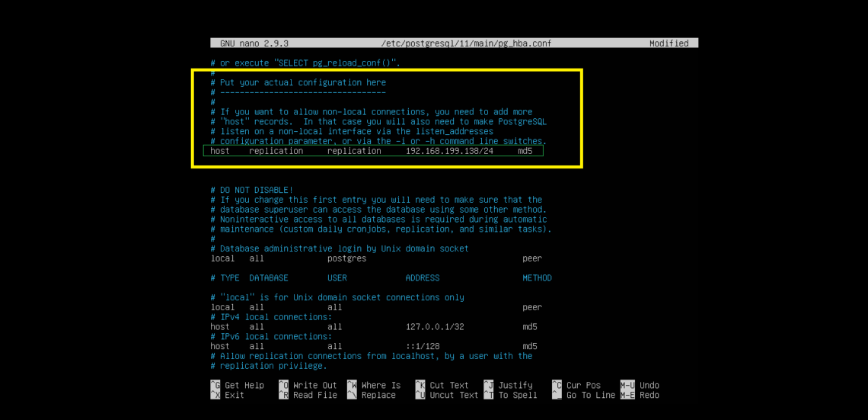Image resolution: width=868 pixels, height=420 pixels.
Task: Click 'postgres' in the local all line
Action: [347, 258]
